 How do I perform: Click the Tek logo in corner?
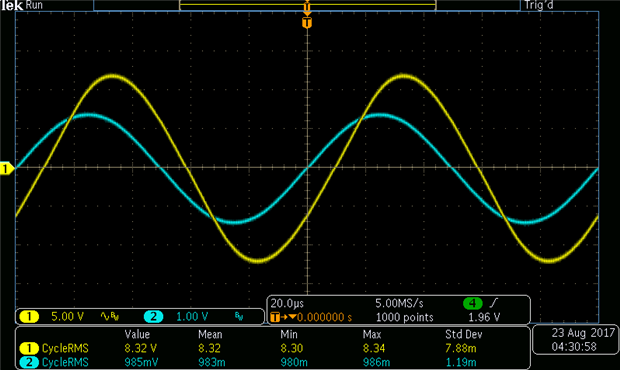click(12, 5)
